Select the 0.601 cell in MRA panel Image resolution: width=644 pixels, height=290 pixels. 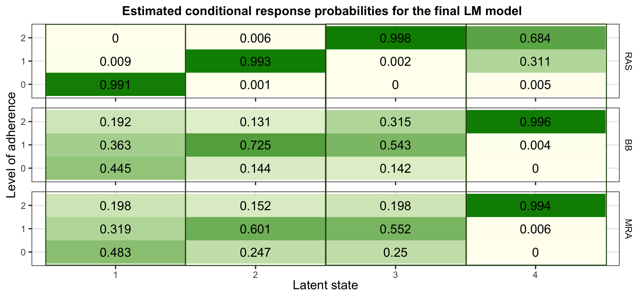point(255,229)
